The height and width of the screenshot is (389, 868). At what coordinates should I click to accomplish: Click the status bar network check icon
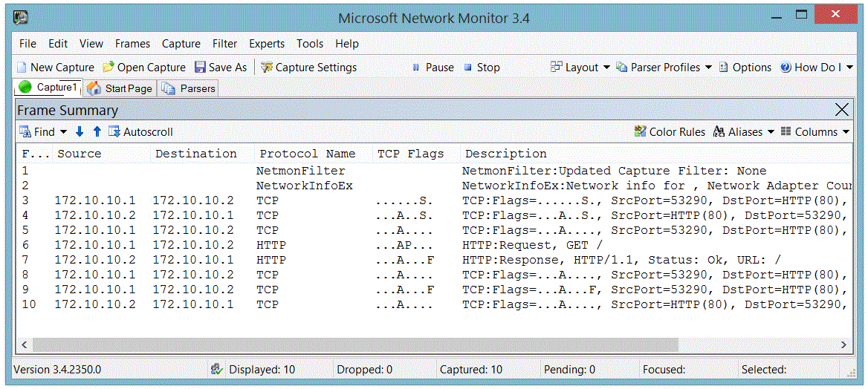(x=216, y=369)
